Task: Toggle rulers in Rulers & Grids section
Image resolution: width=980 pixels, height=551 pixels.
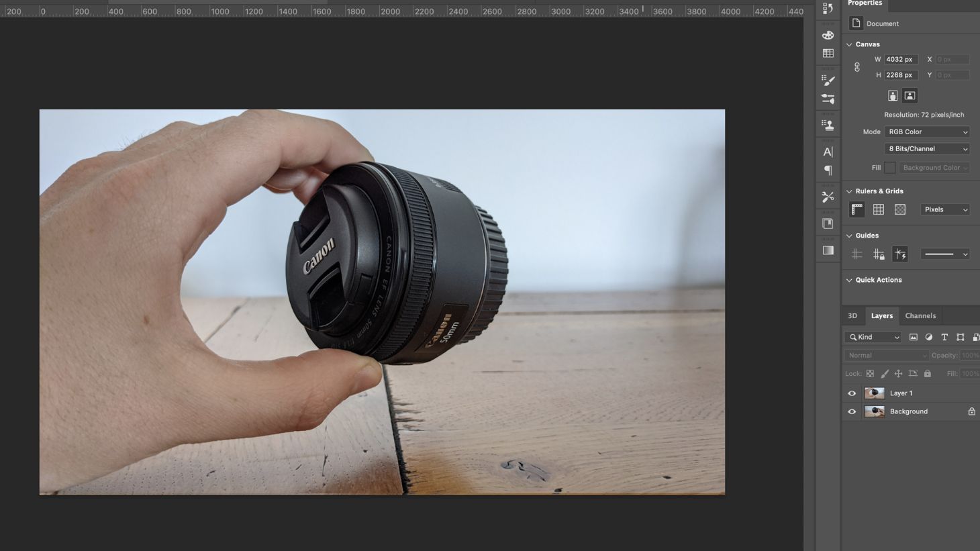Action: click(856, 209)
